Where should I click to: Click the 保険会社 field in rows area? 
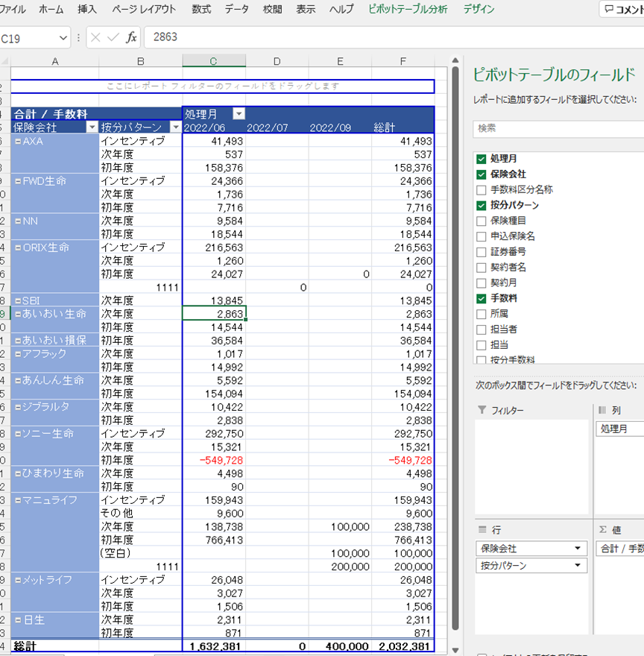(x=522, y=549)
